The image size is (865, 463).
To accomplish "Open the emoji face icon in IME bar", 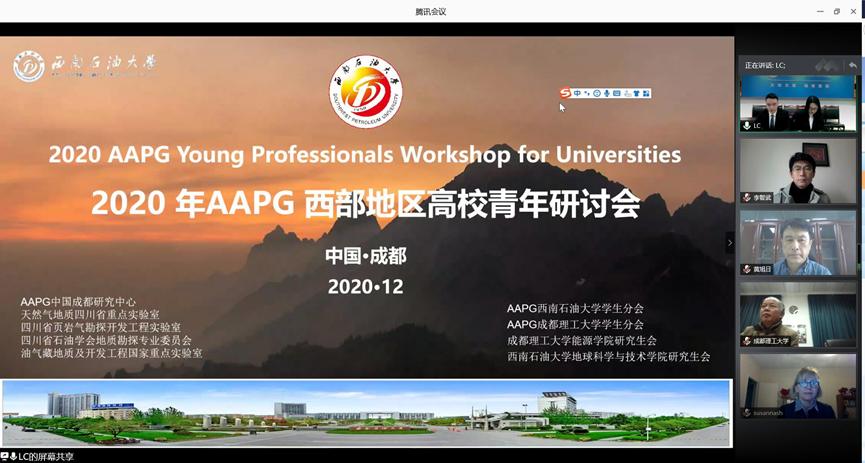I will [x=597, y=93].
